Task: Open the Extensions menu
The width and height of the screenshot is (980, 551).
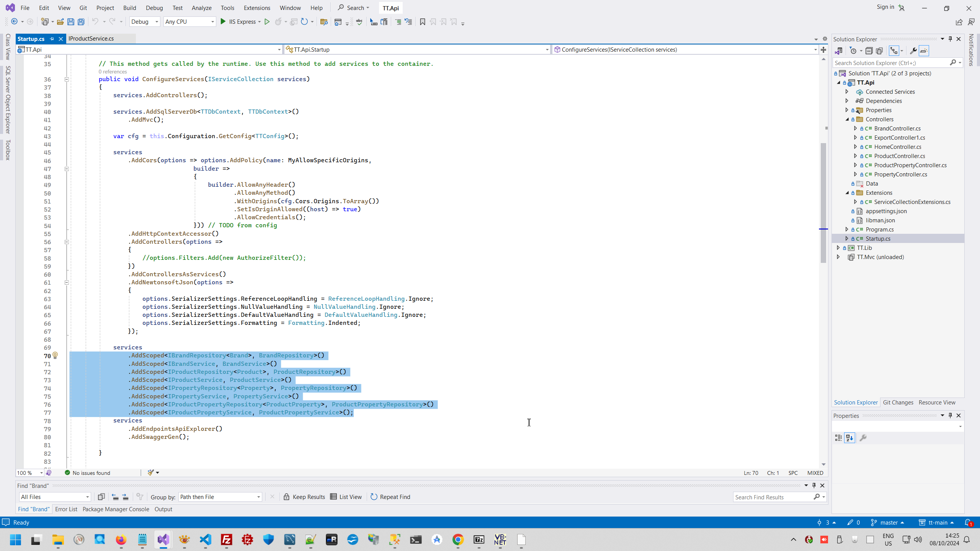Action: (x=256, y=8)
